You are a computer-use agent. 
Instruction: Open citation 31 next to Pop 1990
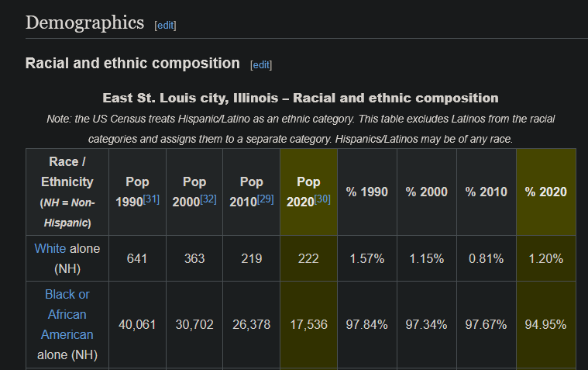(x=151, y=199)
